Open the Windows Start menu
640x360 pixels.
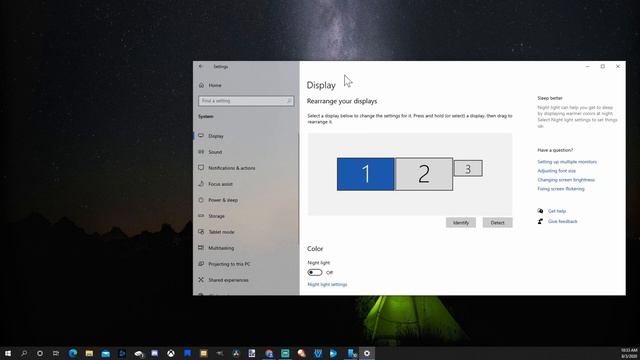click(7, 353)
